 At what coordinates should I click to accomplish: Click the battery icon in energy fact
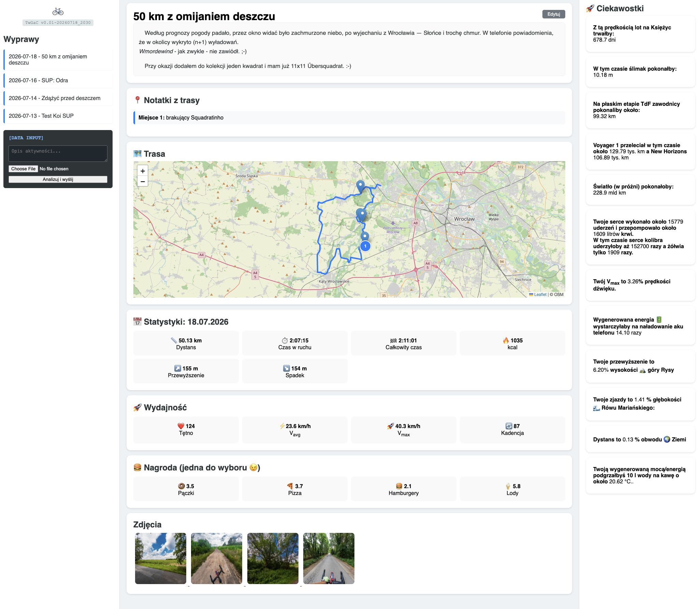[x=659, y=320]
